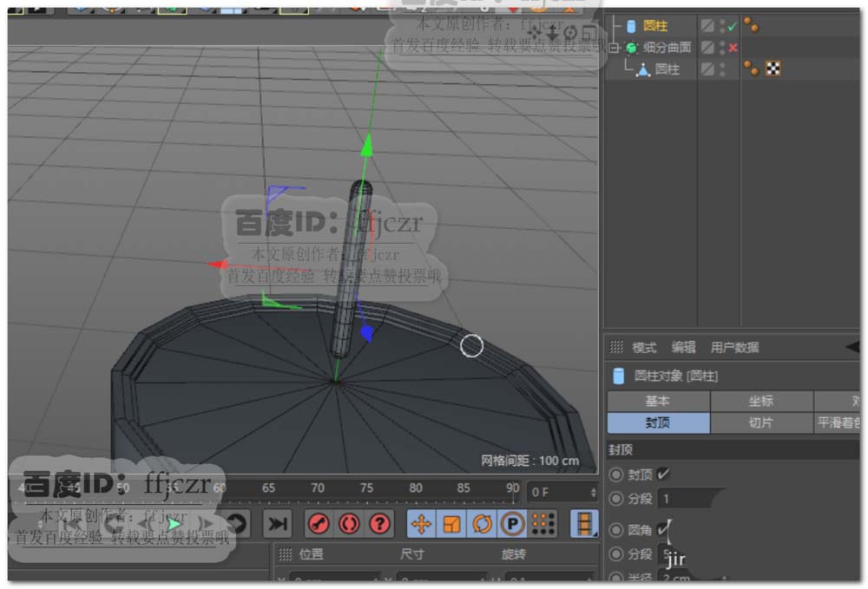Collapse the 细分曲面 tree node
868x589 pixels.
[615, 48]
